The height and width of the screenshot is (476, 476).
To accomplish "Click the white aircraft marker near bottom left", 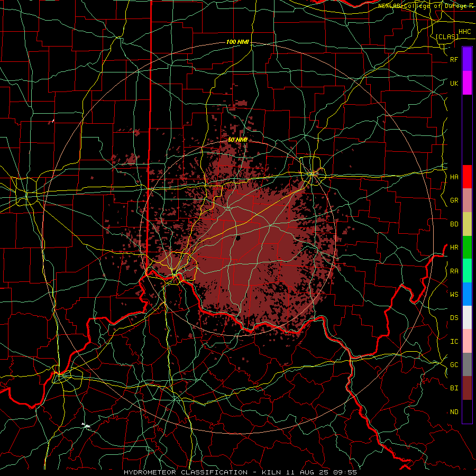I will click(86, 426).
